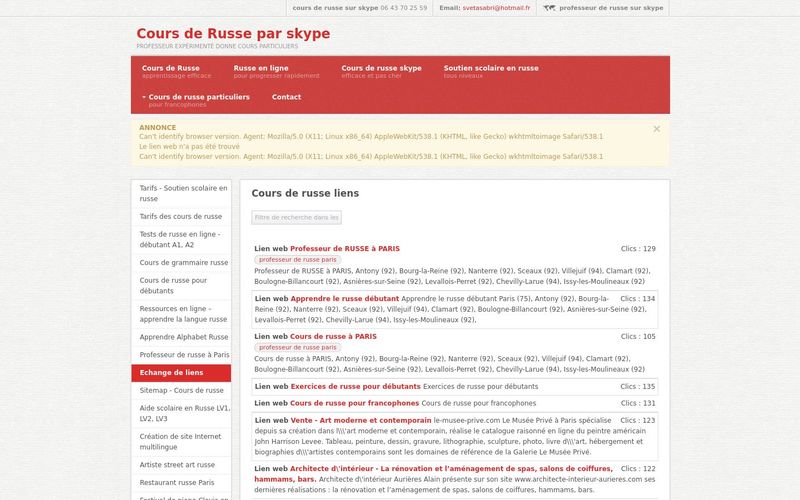Open the Cours de russe à PARIS link
Viewport: 800px width, 500px height.
[333, 337]
